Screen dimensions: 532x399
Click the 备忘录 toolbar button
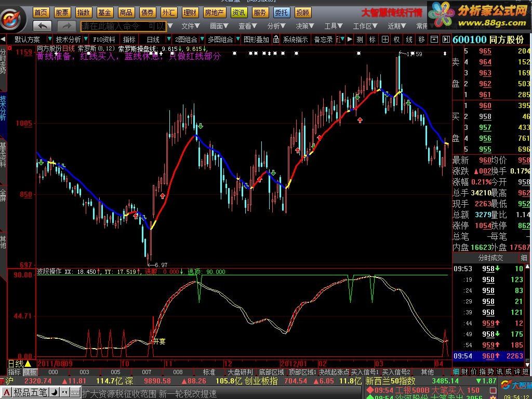pyautogui.click(x=323, y=39)
